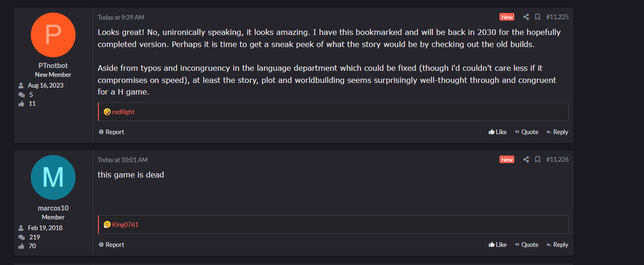
Task: Like marcos10's post
Action: pos(498,245)
